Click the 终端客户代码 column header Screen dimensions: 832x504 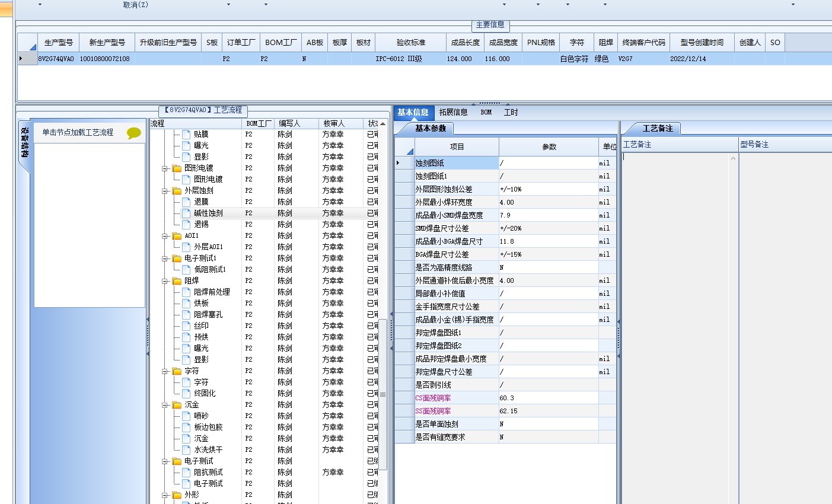pyautogui.click(x=644, y=43)
